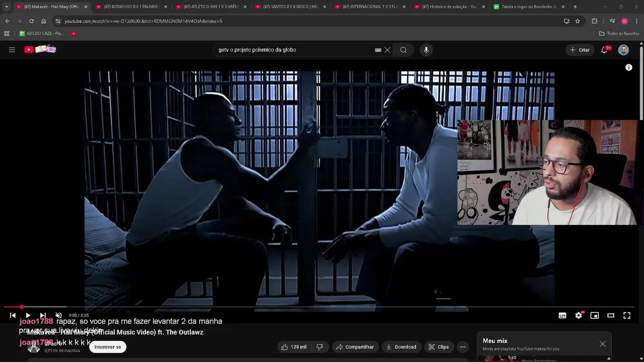Switch the player to miniplayer
Image resolution: width=644 pixels, height=362 pixels.
[595, 315]
